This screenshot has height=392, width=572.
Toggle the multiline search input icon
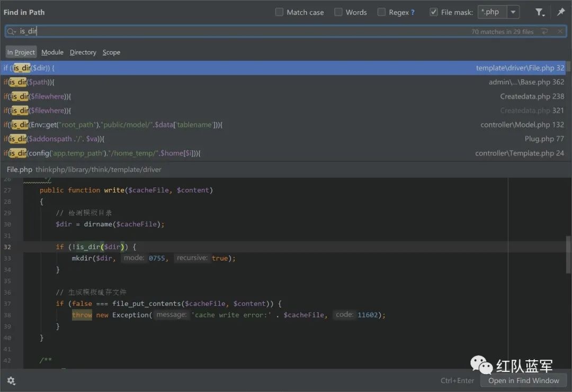coord(545,32)
